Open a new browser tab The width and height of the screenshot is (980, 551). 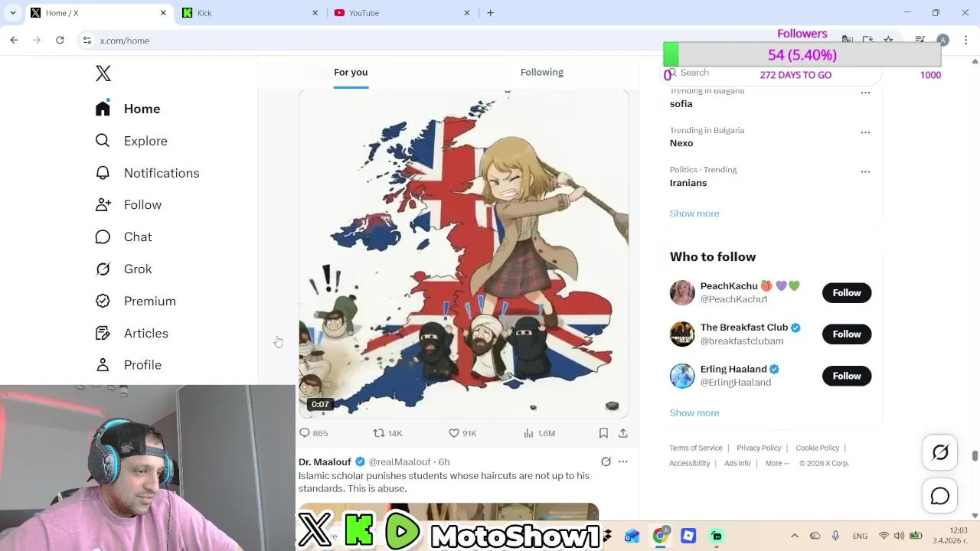(490, 12)
